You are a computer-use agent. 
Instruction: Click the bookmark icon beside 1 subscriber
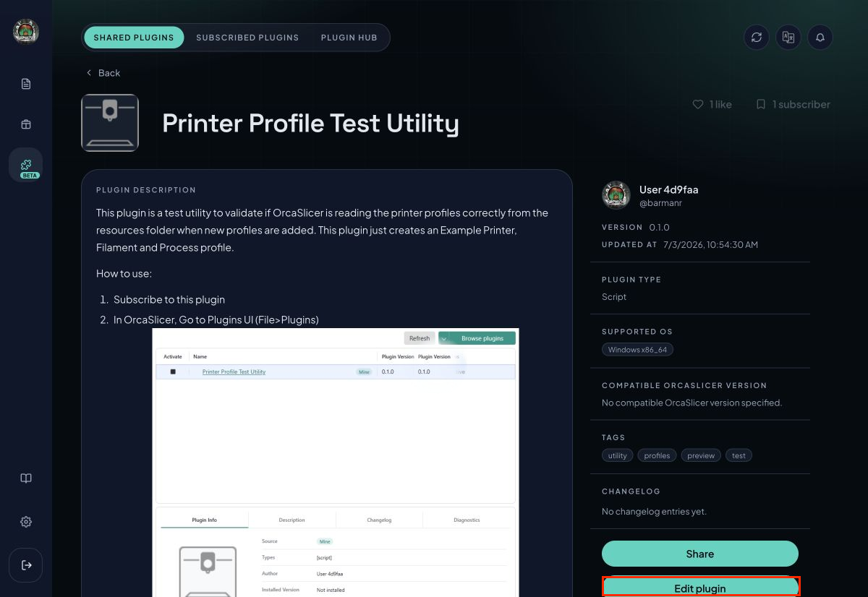pyautogui.click(x=761, y=104)
